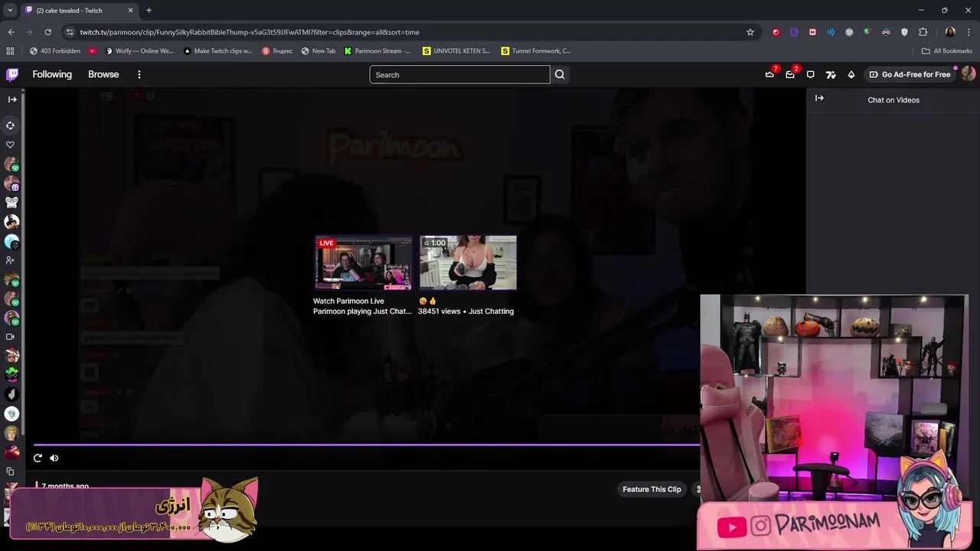
Task: Expand the left channel sidebar
Action: point(12,99)
